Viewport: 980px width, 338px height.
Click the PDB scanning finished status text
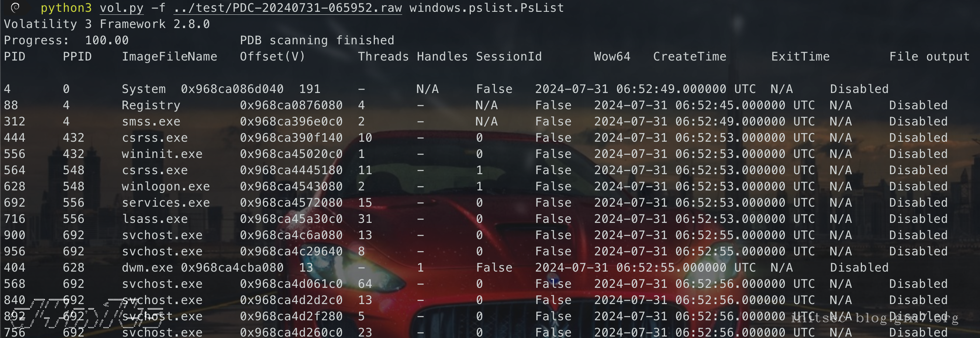pyautogui.click(x=317, y=40)
